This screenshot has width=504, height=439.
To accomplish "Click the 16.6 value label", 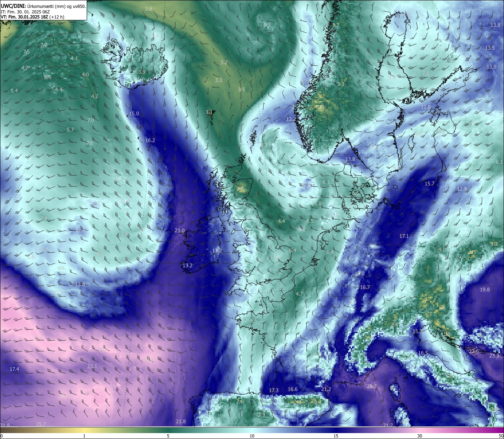I will click(293, 389).
